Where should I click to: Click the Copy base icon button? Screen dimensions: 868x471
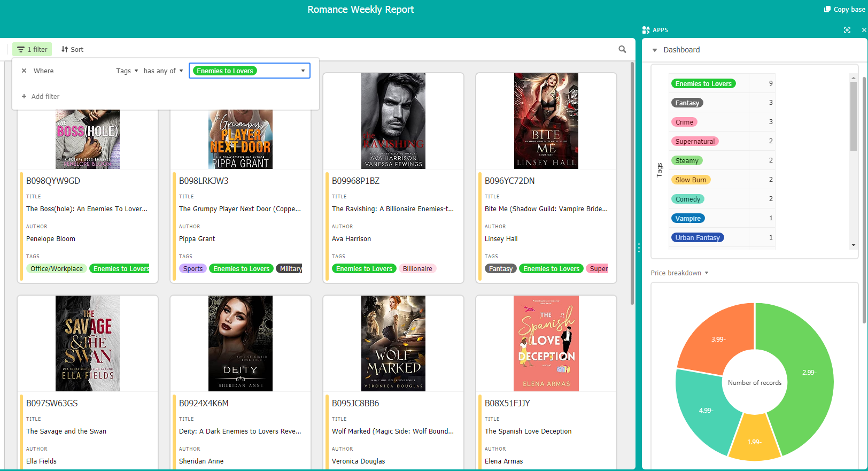click(844, 9)
